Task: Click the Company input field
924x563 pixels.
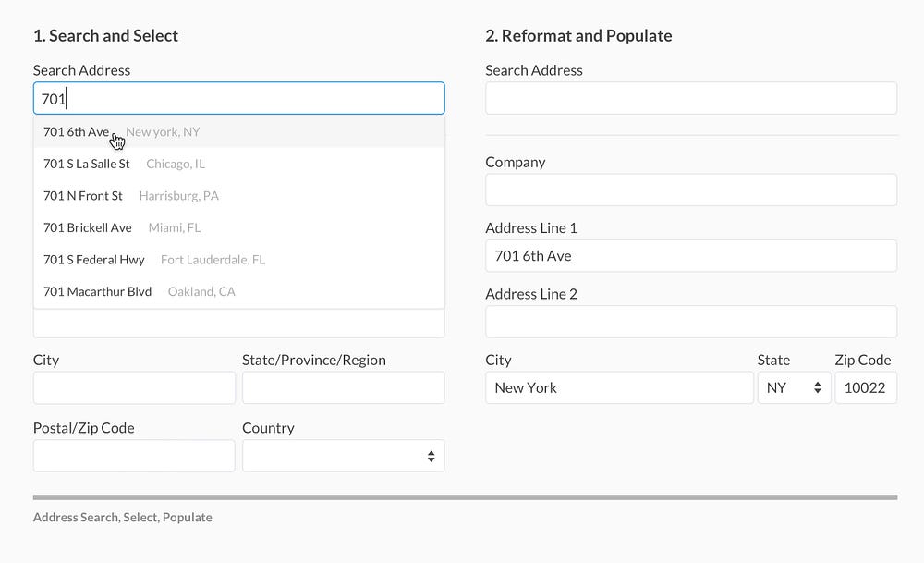Action: (x=690, y=190)
